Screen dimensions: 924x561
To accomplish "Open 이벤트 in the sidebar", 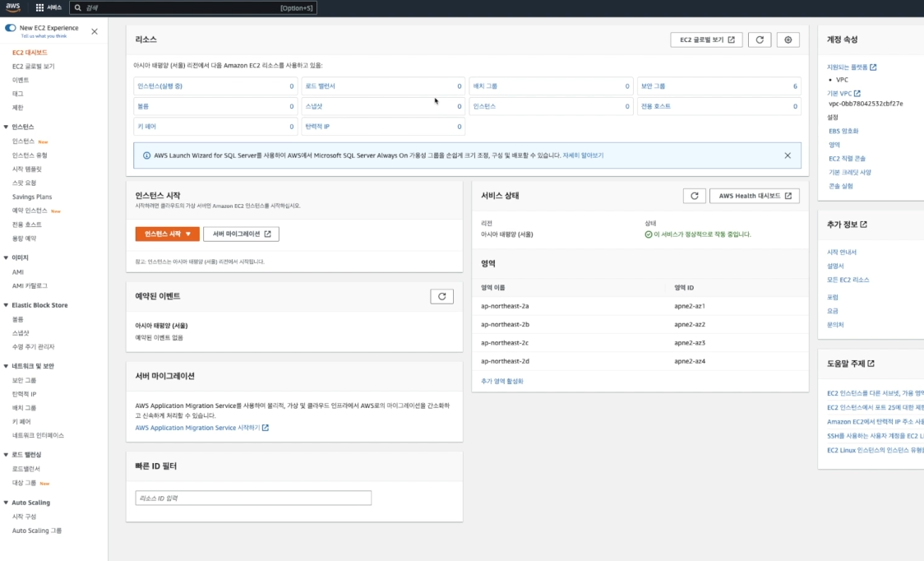I will point(20,80).
